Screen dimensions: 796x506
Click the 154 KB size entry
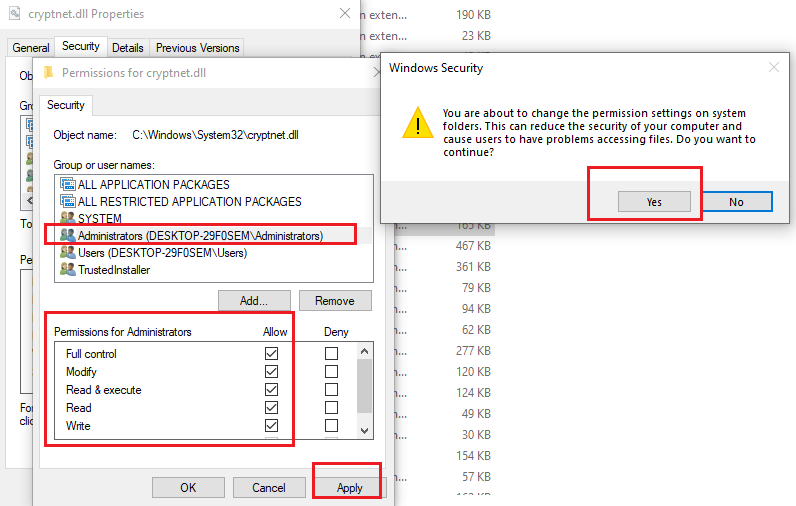point(473,456)
